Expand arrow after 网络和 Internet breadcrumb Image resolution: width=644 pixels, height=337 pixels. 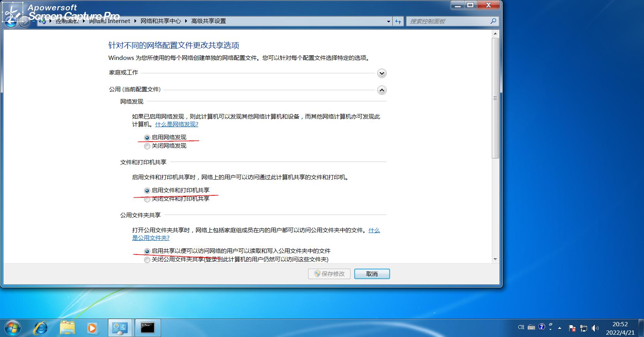(136, 21)
